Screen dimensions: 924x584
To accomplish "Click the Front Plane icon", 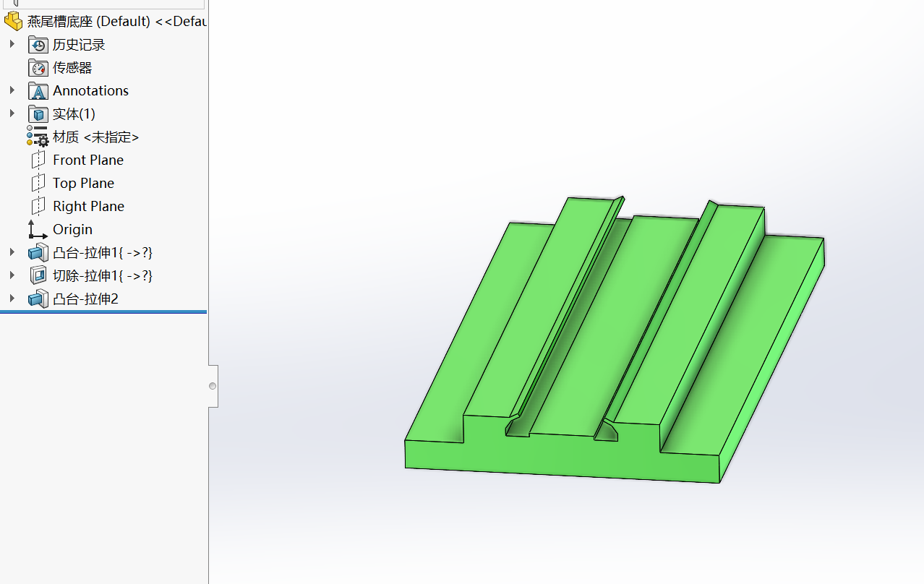I will point(38,160).
